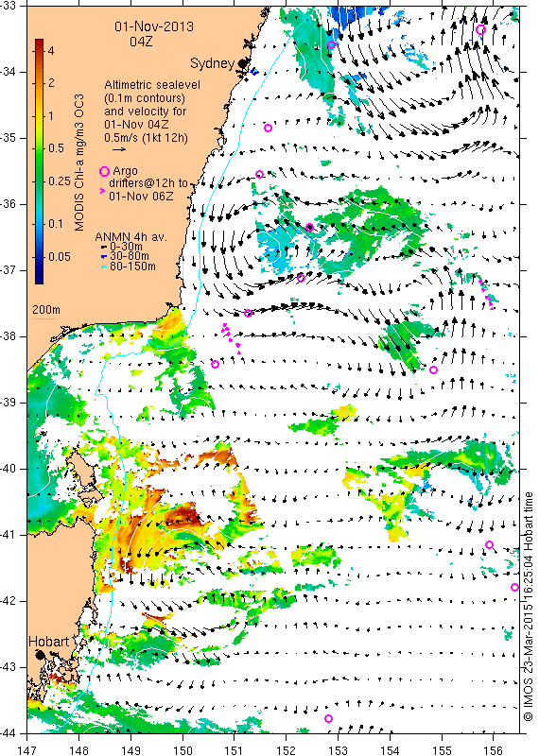
Task: Click the Argo float marker near 152.9E, 33.6S
Action: [x=331, y=44]
